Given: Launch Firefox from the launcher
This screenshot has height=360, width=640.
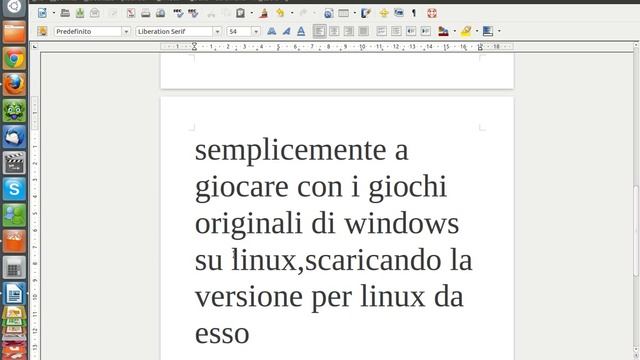Looking at the screenshot, I should pos(14,85).
